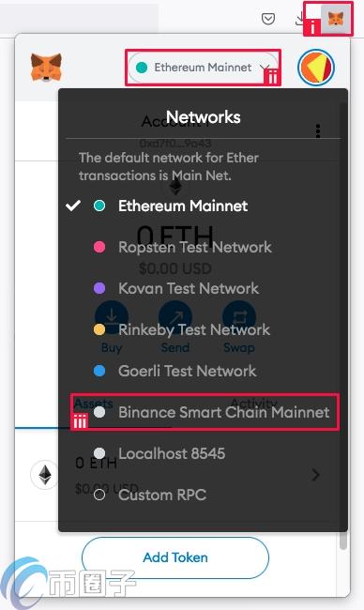Screen dimensions: 364x610
Task: Click the yellow dot for Rinkeby Test Network
Action: pos(99,330)
